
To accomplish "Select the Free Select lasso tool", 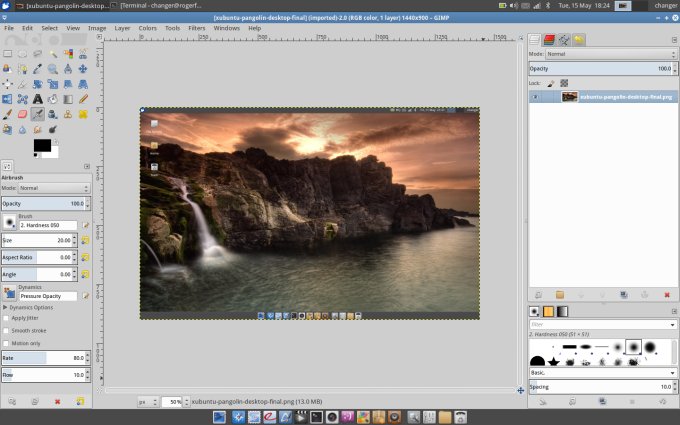I will click(38, 54).
